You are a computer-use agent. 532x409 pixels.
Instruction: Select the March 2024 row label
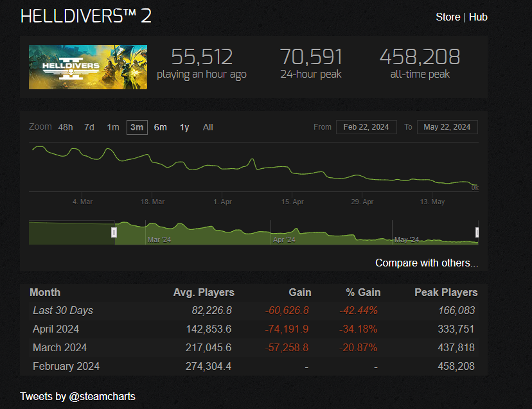click(x=60, y=347)
